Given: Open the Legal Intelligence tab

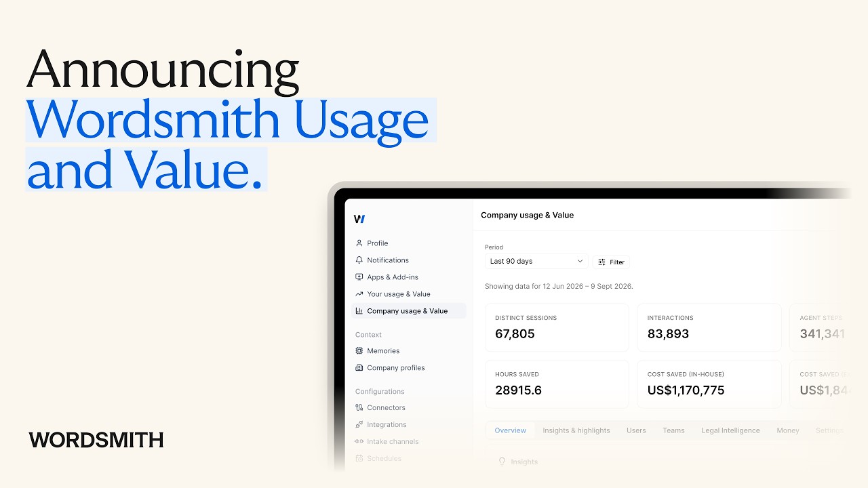Looking at the screenshot, I should click(x=730, y=430).
